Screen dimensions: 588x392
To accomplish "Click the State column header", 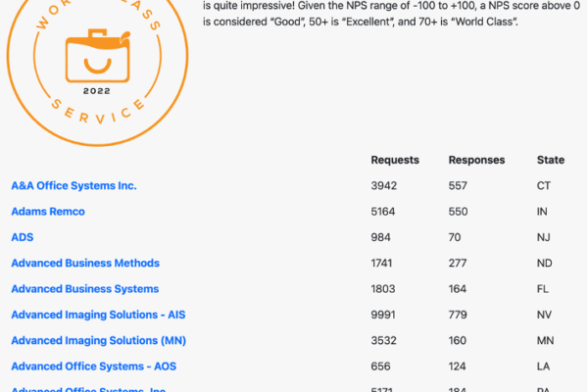I will pos(550,160).
